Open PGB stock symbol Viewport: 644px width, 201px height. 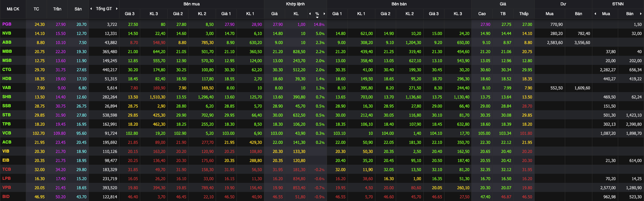7,24
